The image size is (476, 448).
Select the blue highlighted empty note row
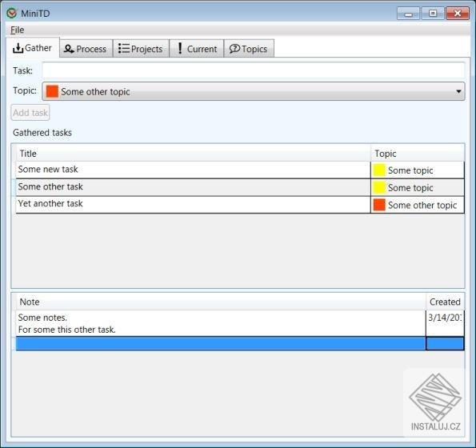[240, 343]
